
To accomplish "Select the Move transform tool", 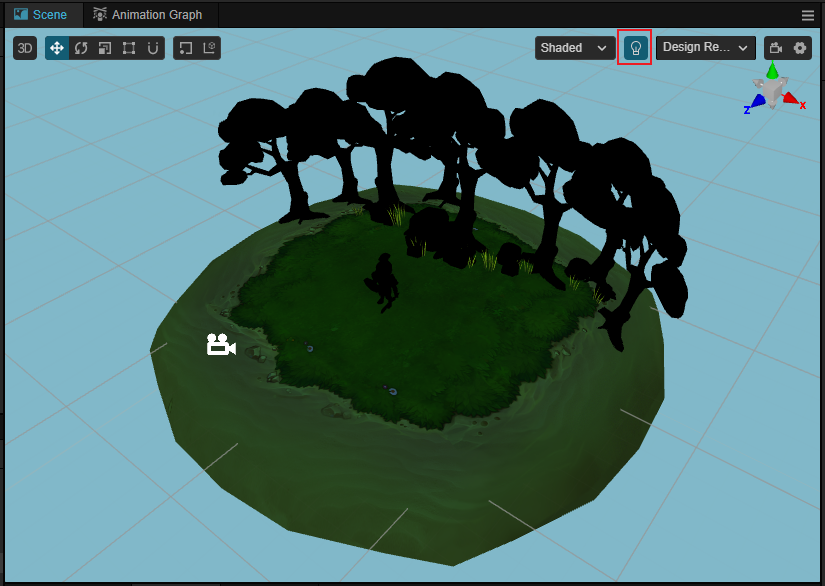I will pos(57,48).
